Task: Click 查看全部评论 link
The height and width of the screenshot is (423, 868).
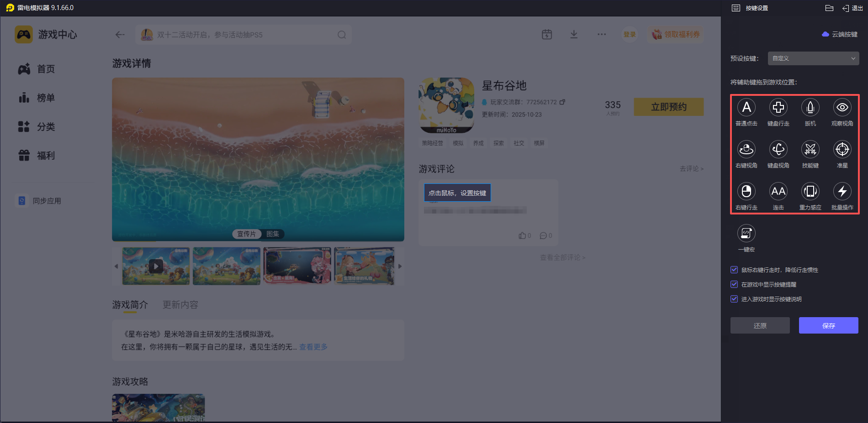Action: click(x=563, y=257)
